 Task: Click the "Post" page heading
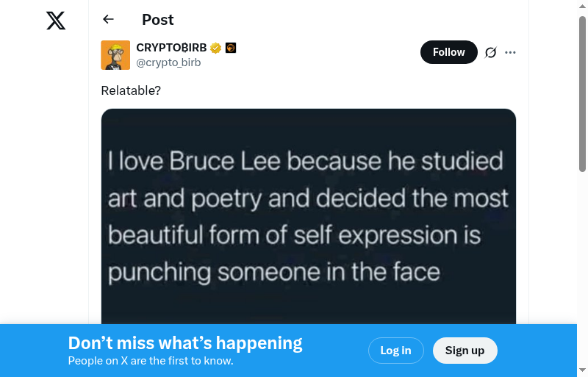[x=158, y=20]
